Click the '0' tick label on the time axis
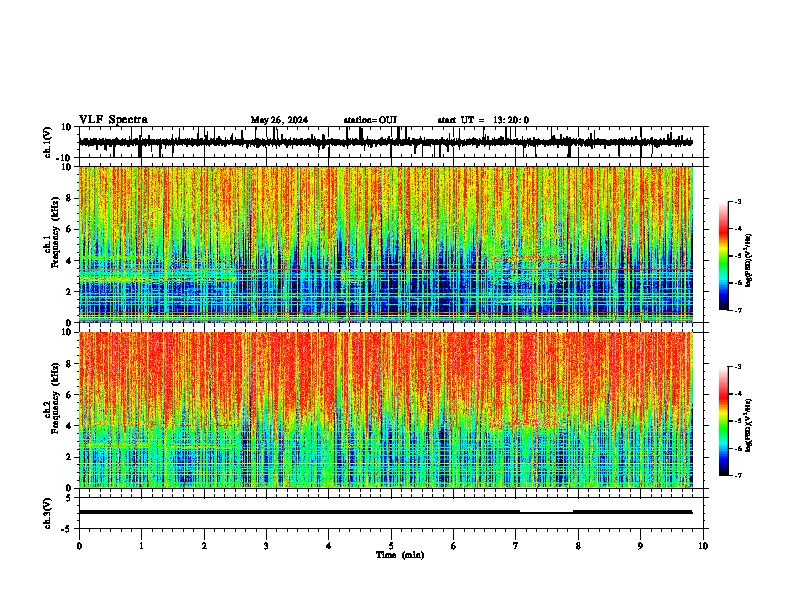 [79, 546]
